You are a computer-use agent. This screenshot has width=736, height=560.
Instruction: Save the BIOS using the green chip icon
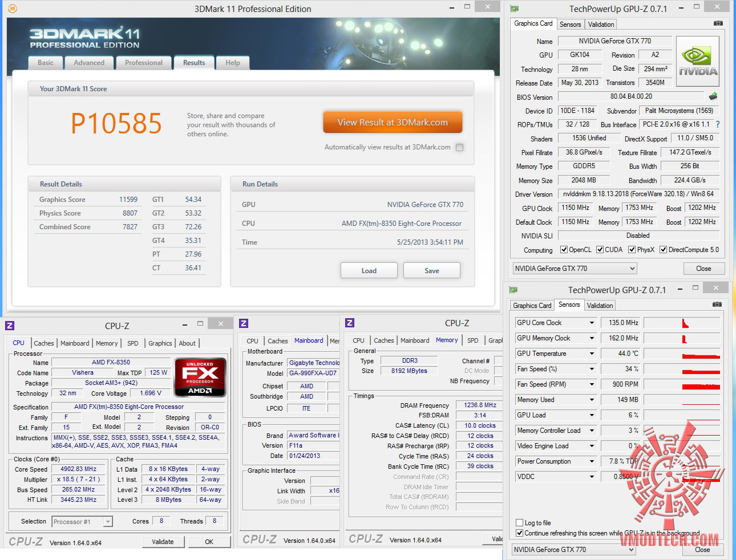tap(713, 96)
